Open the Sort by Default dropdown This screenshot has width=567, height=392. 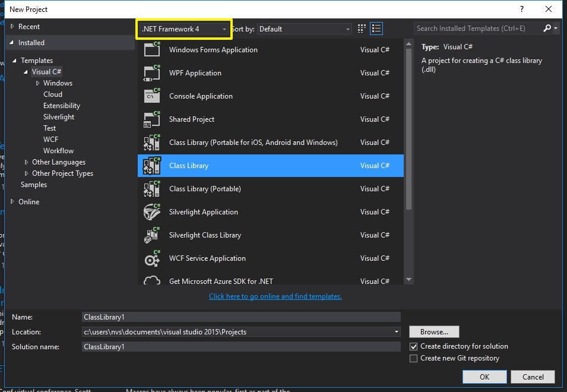(x=304, y=29)
